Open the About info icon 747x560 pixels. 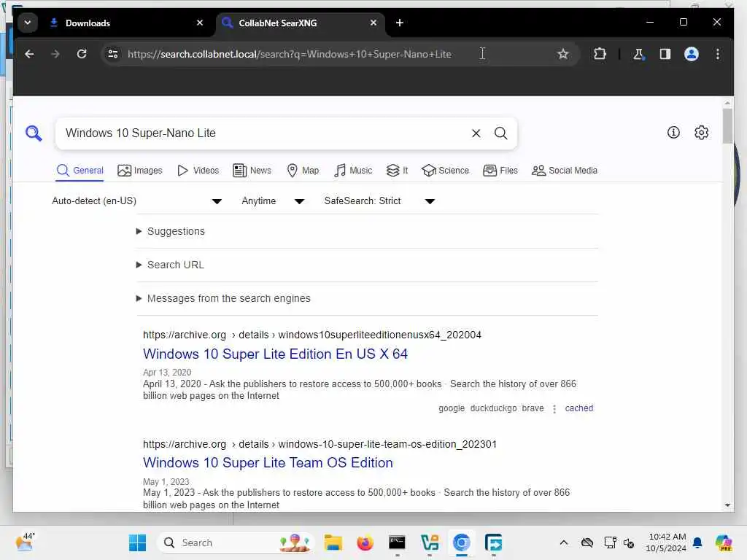click(x=673, y=133)
